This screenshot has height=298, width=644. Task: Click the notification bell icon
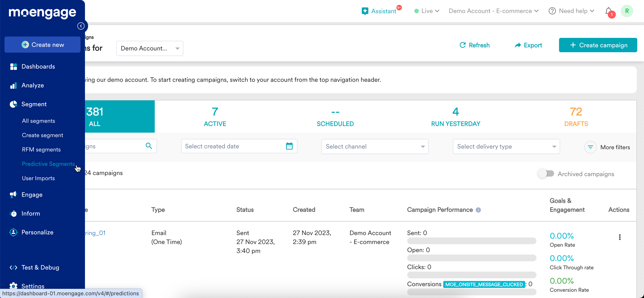(x=608, y=11)
